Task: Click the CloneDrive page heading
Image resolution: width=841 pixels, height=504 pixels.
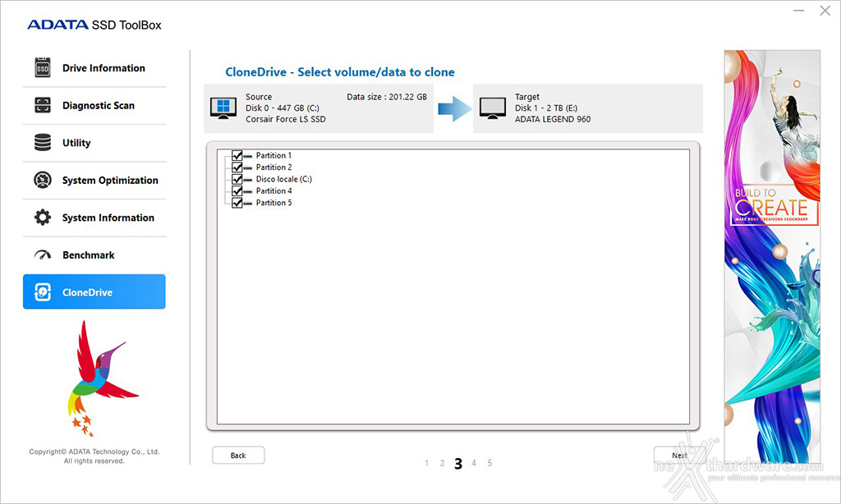Action: pyautogui.click(x=340, y=72)
